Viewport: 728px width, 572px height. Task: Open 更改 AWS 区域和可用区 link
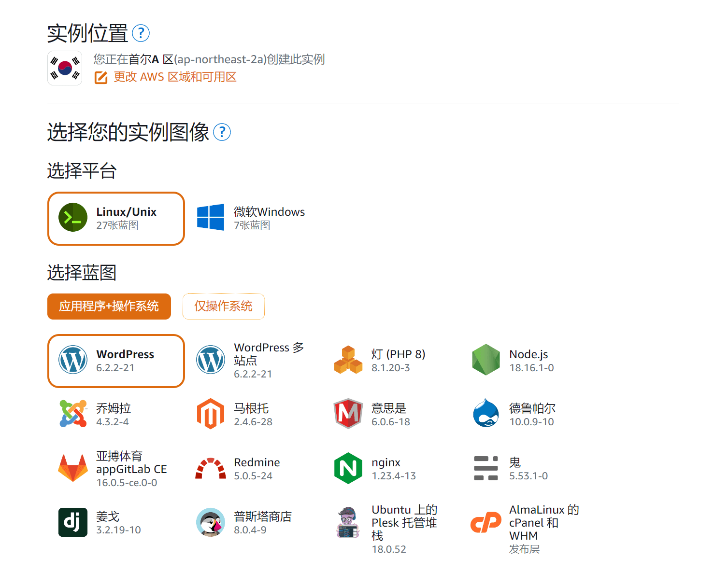click(175, 77)
